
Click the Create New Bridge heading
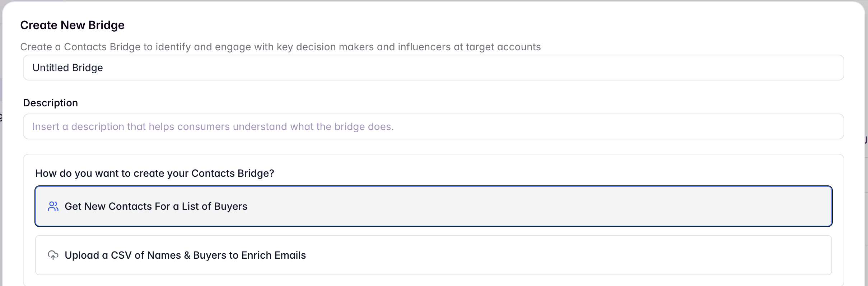tap(73, 25)
